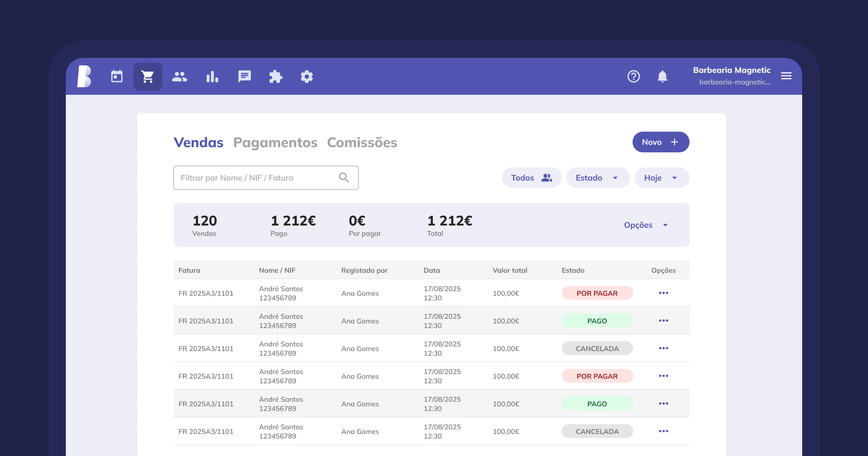
Task: Expand the Opções dropdown in summary bar
Action: pyautogui.click(x=646, y=225)
